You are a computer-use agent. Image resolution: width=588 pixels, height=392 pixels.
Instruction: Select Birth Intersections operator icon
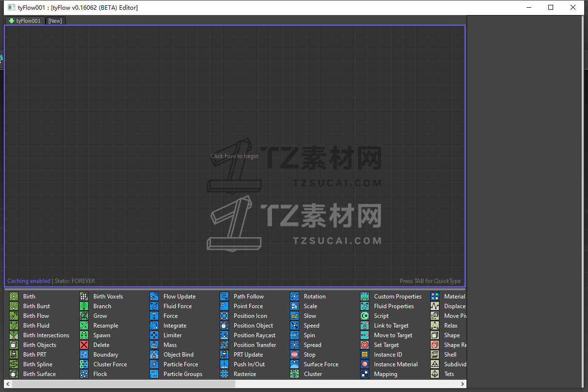click(14, 335)
